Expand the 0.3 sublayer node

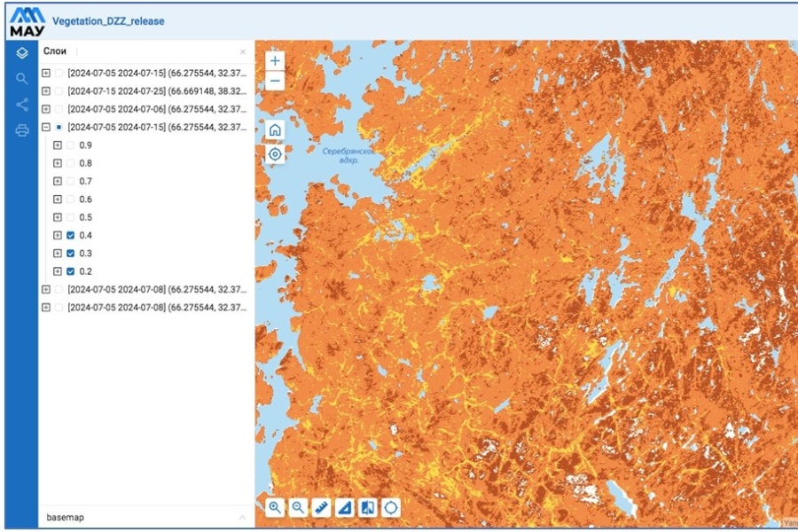58,254
